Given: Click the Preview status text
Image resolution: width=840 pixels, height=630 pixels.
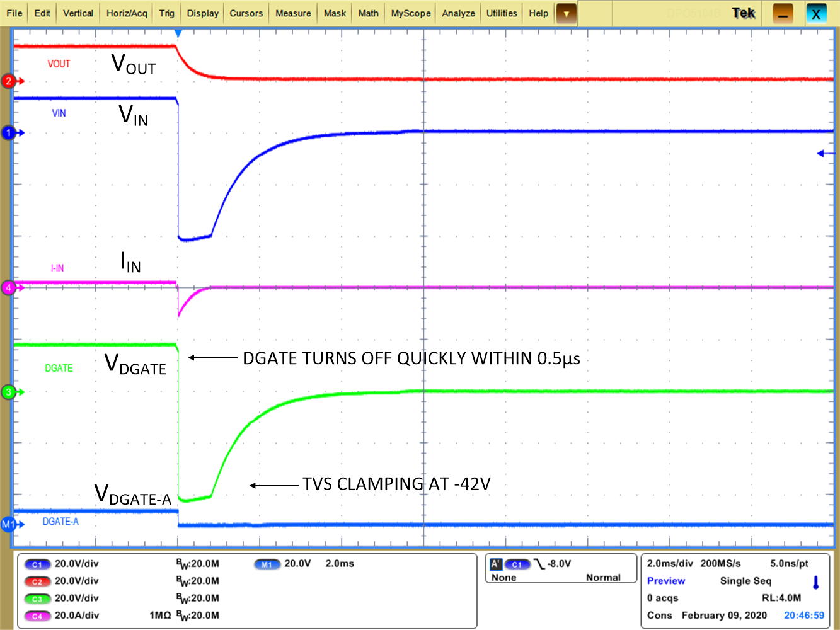Looking at the screenshot, I should click(666, 580).
